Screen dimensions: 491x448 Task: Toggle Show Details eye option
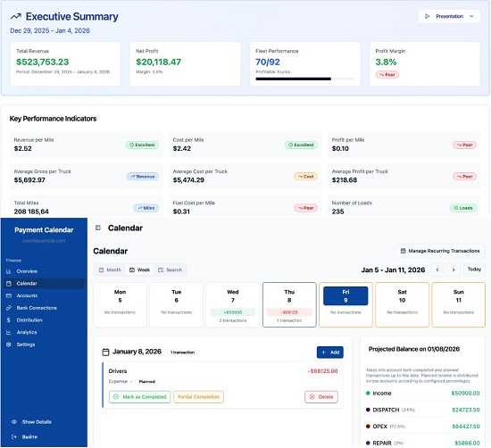tap(31, 422)
